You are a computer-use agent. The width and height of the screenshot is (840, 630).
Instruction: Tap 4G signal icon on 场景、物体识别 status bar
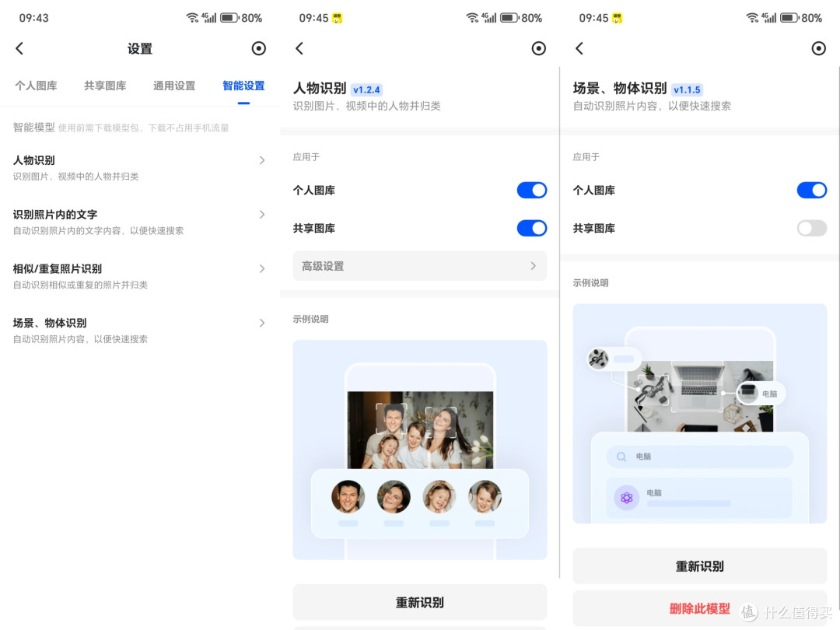[769, 18]
